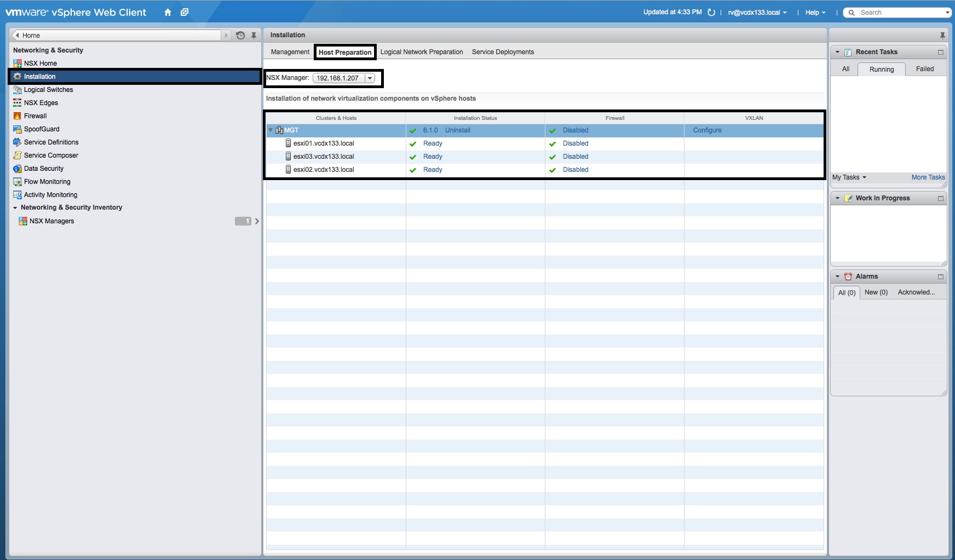
Task: Click the Flow Monitoring icon
Action: [x=17, y=182]
